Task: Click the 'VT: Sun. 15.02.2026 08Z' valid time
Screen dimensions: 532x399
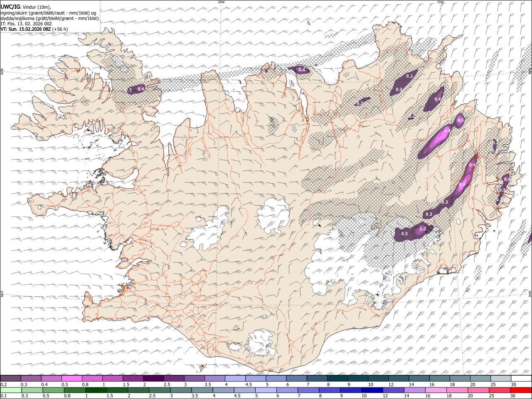Action: click(x=26, y=29)
